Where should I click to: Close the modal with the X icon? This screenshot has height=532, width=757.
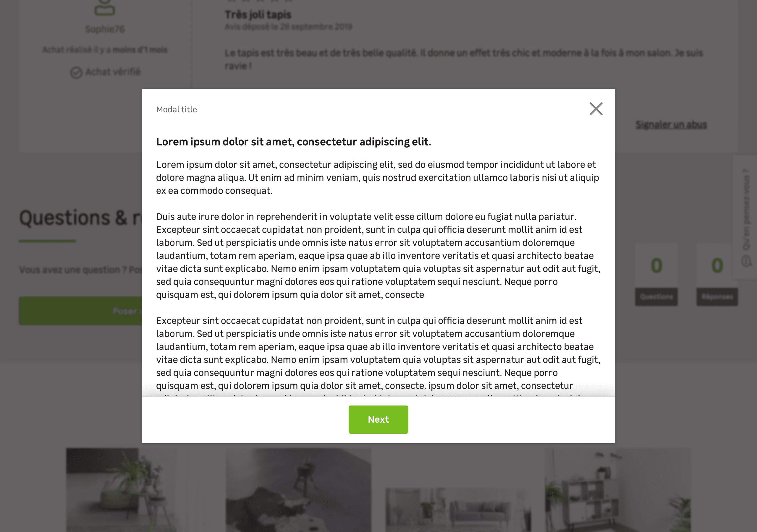click(x=596, y=109)
